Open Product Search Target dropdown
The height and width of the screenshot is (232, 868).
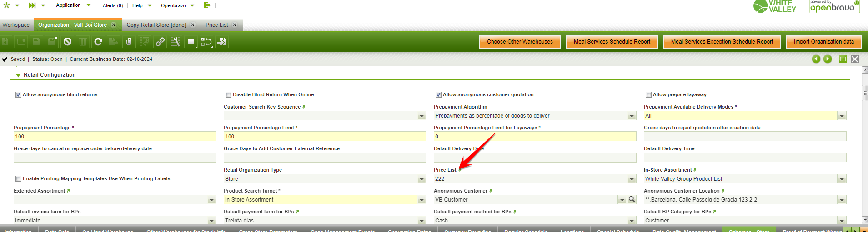422,200
